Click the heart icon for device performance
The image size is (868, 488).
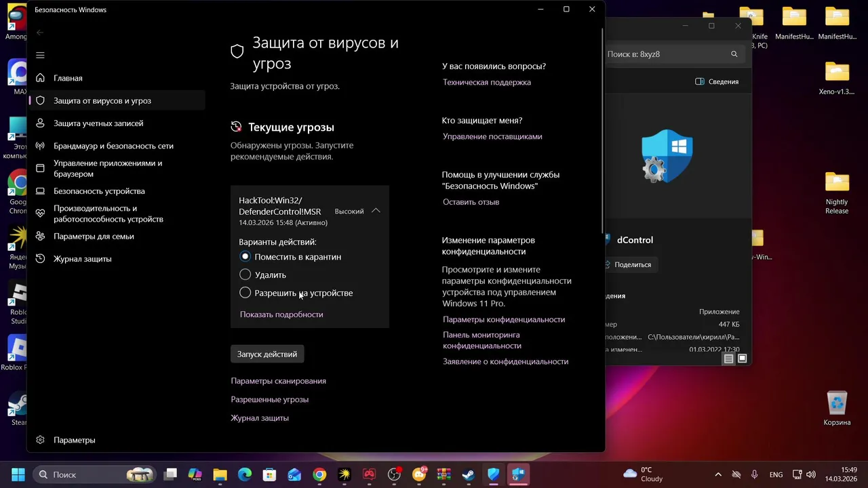40,213
